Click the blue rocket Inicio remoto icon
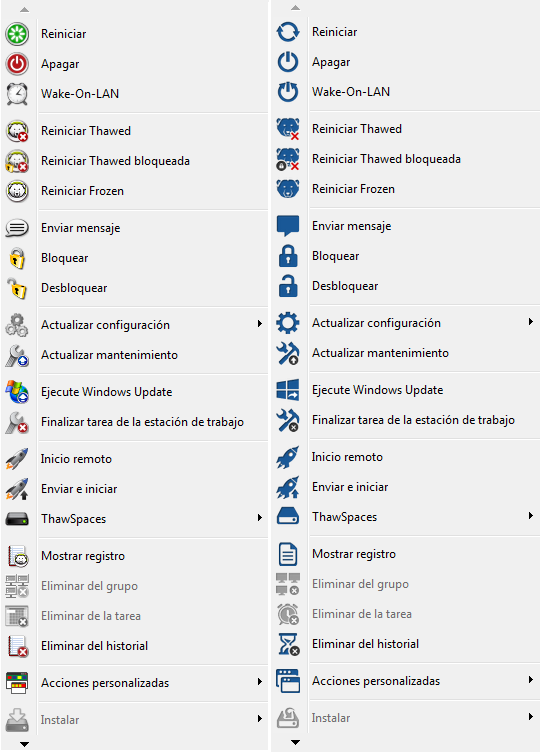The height and width of the screenshot is (752, 542). pos(288,457)
